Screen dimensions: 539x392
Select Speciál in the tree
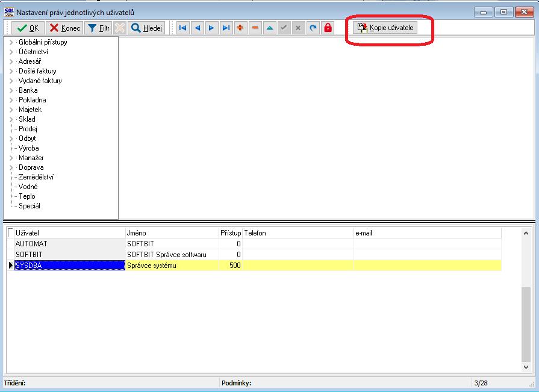30,206
